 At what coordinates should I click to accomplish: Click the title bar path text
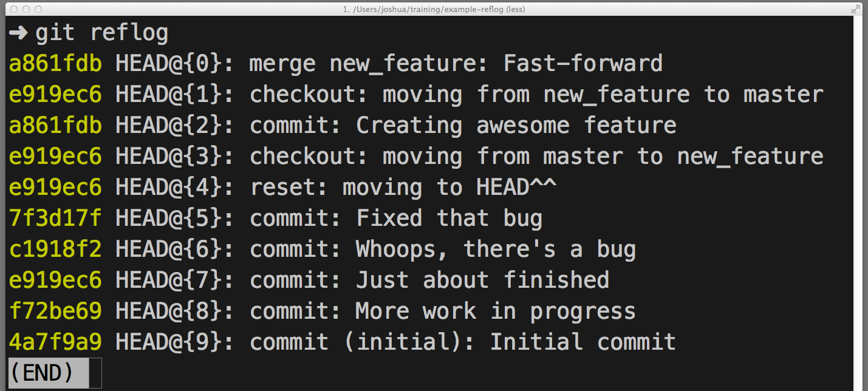(434, 9)
